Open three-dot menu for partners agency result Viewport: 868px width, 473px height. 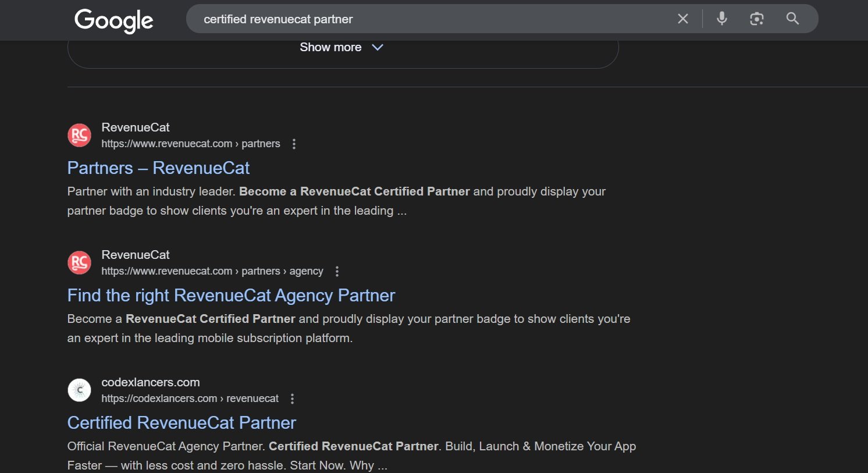337,271
